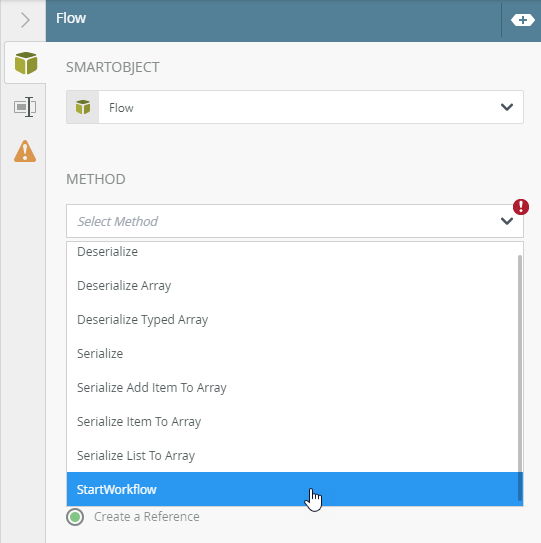The width and height of the screenshot is (541, 543).
Task: Choose Serialize List To Array option
Action: pos(293,455)
